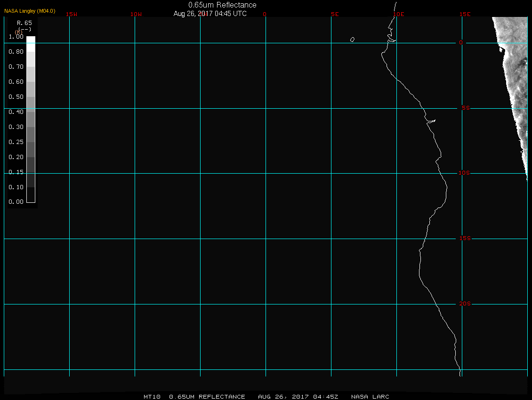Click the 'Aug 26, 2017 04:45 UTC' timestamp
The height and width of the screenshot is (400, 532).
coord(210,14)
